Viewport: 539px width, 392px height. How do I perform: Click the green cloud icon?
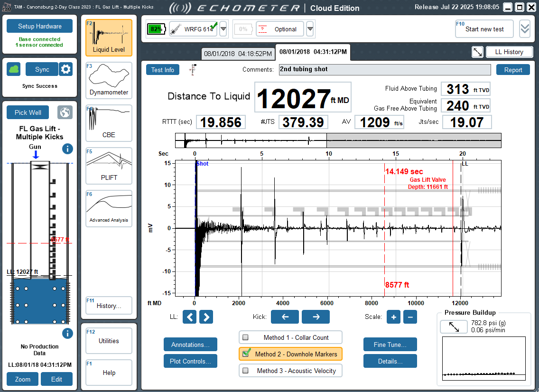[x=14, y=69]
